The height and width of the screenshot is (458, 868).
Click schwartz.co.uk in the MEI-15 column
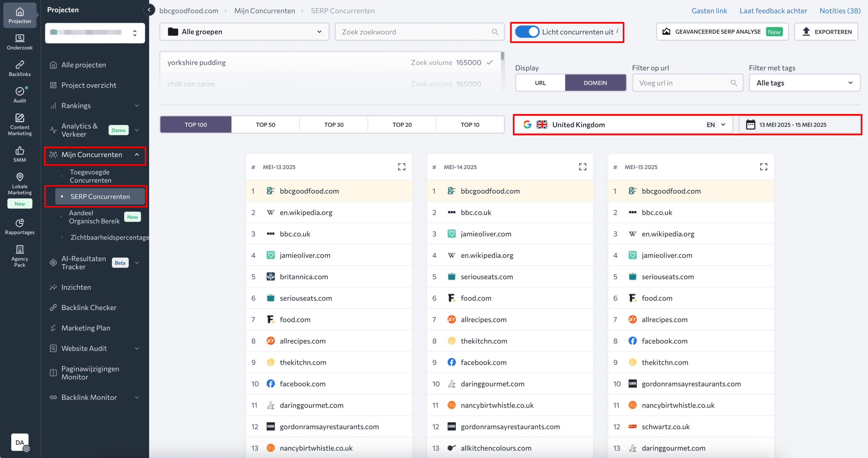tap(666, 426)
